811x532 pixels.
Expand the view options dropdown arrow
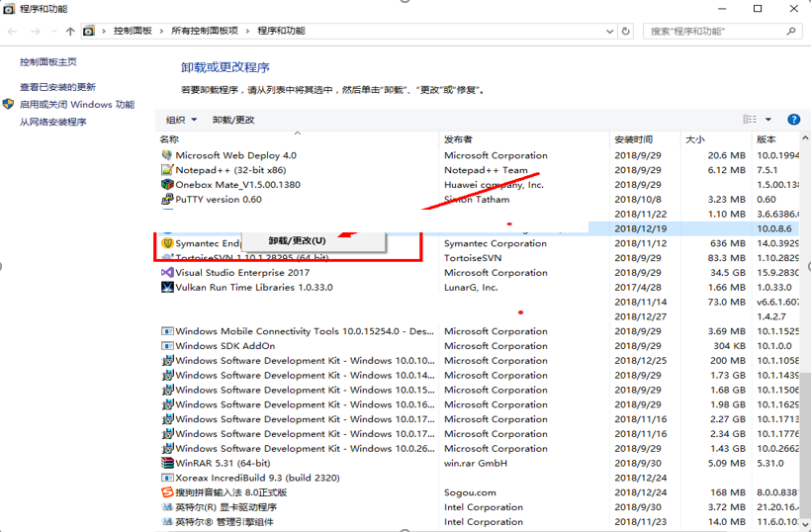(768, 120)
